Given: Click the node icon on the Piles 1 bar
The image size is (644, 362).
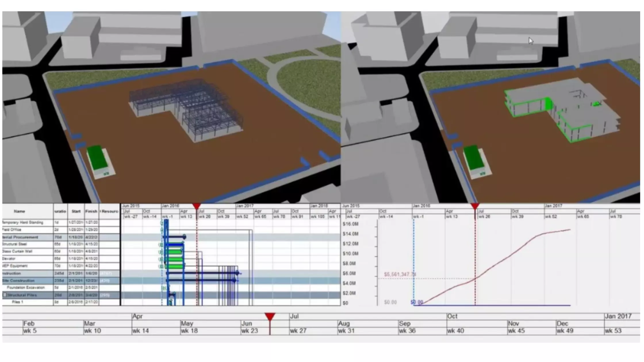Looking at the screenshot, I should pos(170,301).
